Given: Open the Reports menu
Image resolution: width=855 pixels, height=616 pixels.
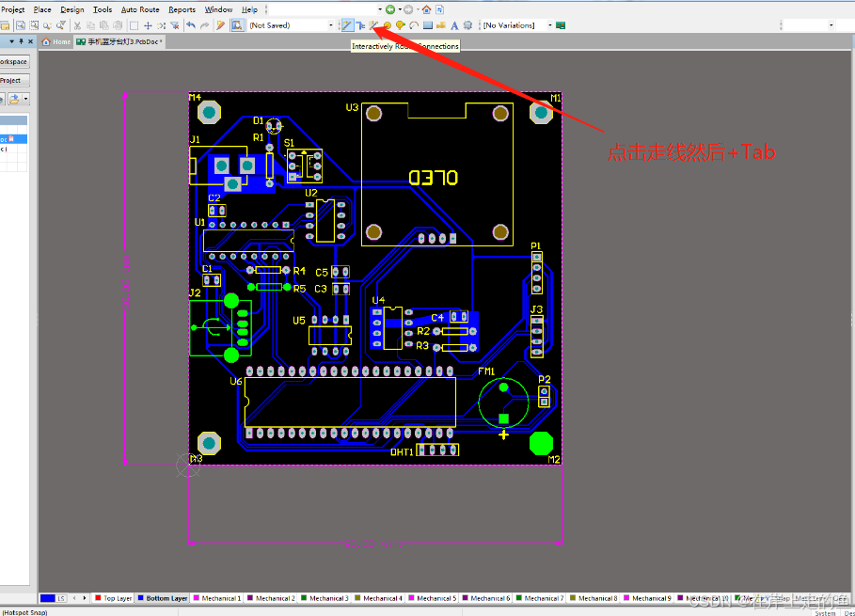Looking at the screenshot, I should point(182,9).
